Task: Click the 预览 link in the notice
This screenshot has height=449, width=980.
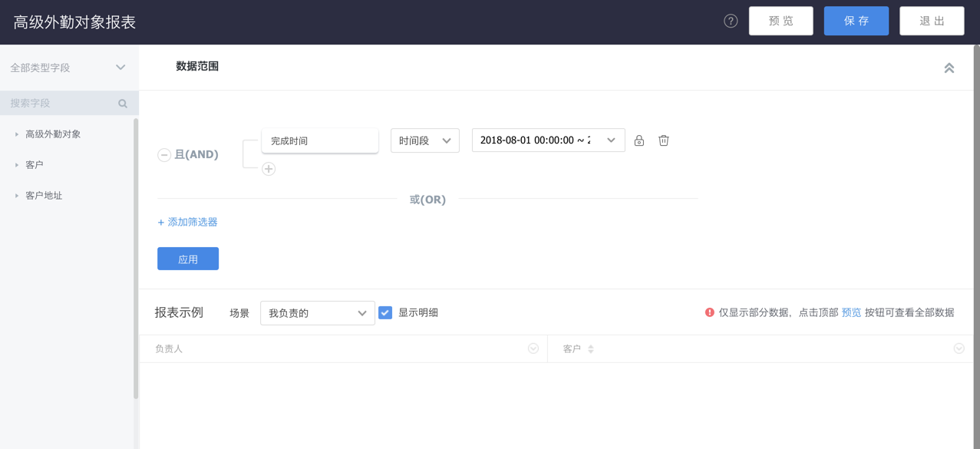Action: pos(851,312)
